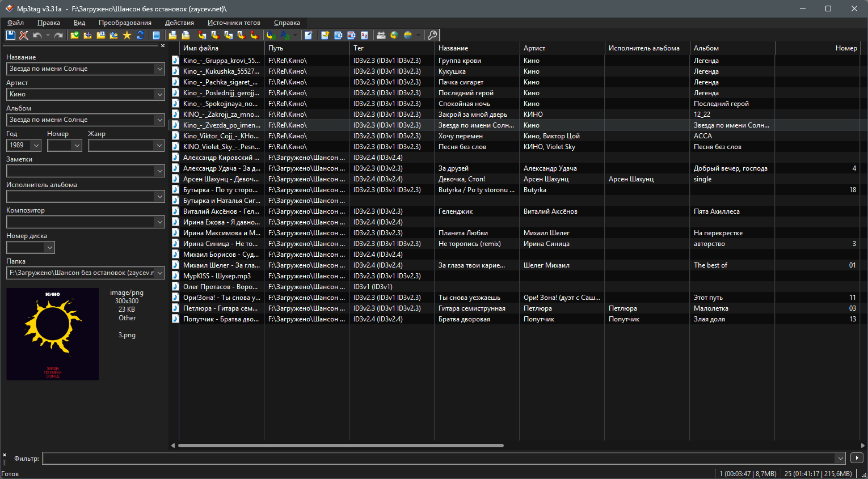Image resolution: width=868 pixels, height=479 pixels.
Task: Open the Жанр dropdown
Action: [x=159, y=145]
